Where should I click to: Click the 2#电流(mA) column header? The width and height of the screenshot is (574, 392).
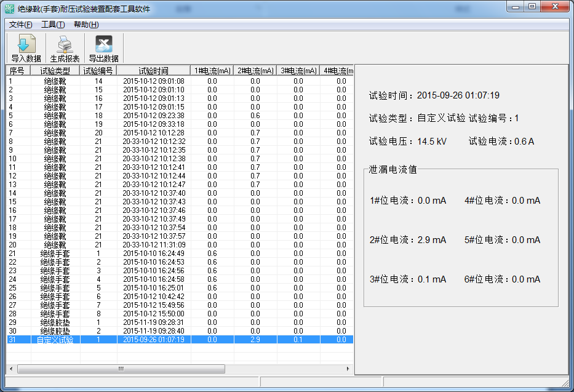(255, 71)
